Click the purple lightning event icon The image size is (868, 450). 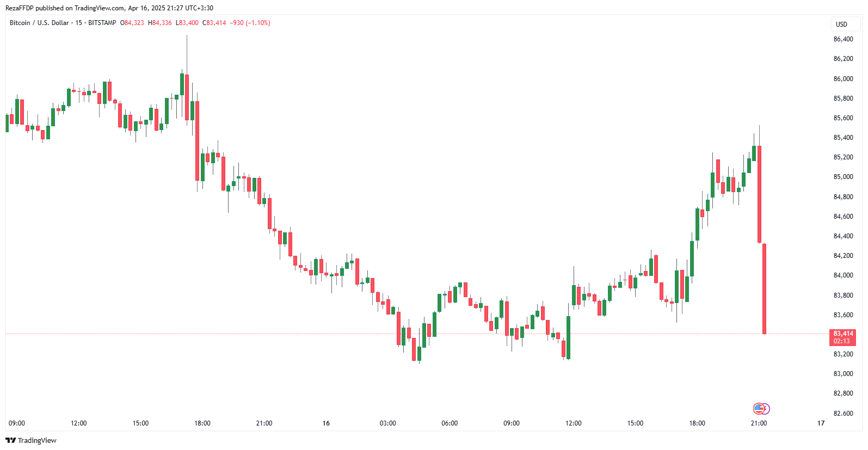pyautogui.click(x=766, y=409)
